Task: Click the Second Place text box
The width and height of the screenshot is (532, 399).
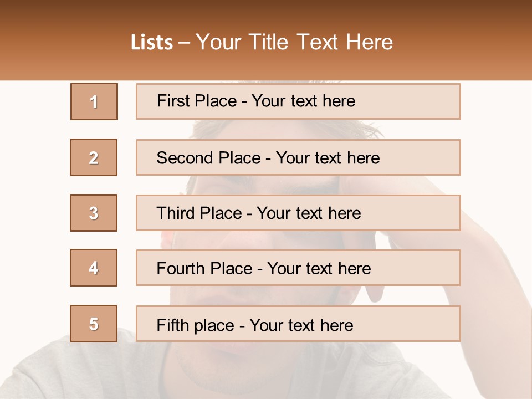Action: pyautogui.click(x=298, y=157)
